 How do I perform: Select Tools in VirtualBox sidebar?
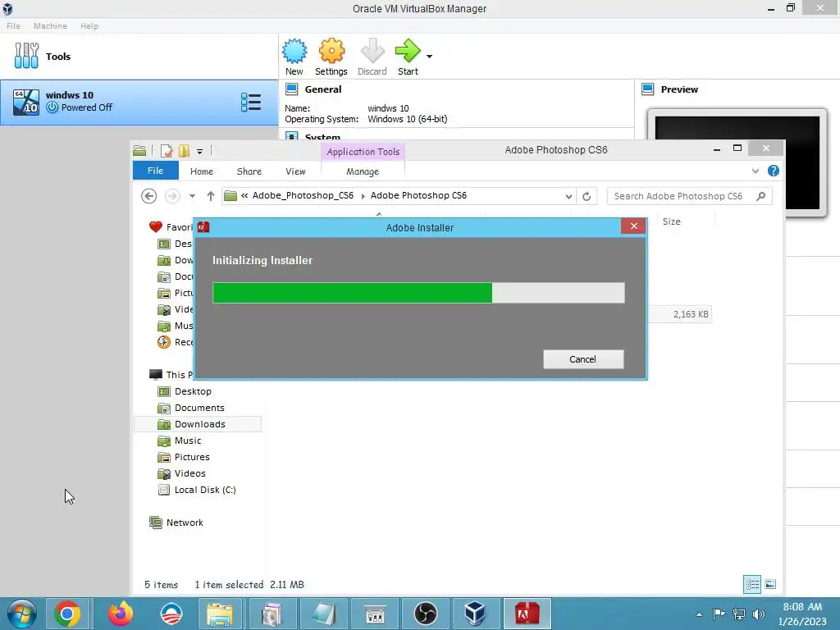[x=139, y=57]
